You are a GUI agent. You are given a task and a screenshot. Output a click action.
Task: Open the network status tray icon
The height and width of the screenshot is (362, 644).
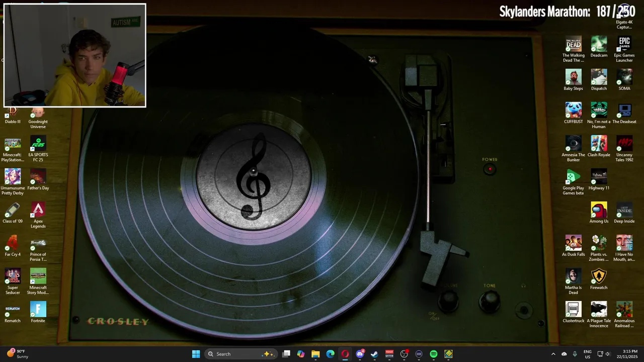point(600,354)
